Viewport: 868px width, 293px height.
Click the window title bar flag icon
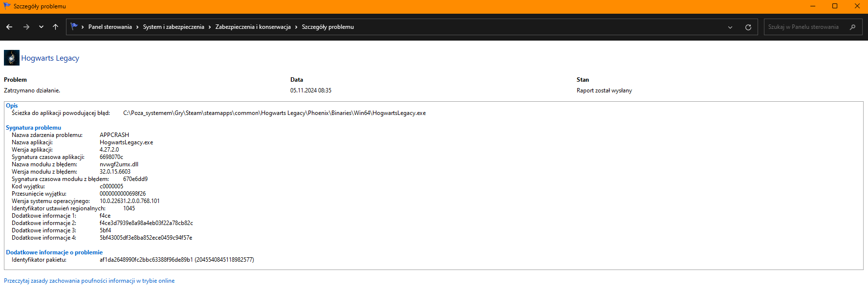(7, 6)
